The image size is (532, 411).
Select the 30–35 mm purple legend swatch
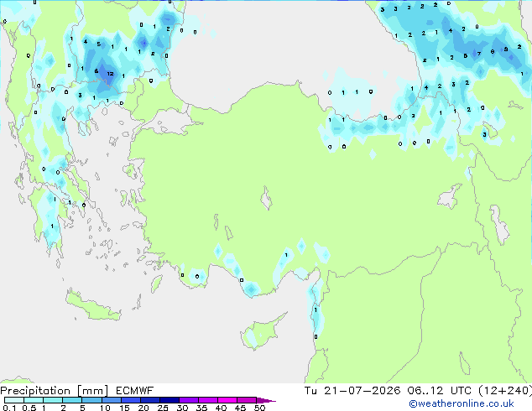click(189, 400)
